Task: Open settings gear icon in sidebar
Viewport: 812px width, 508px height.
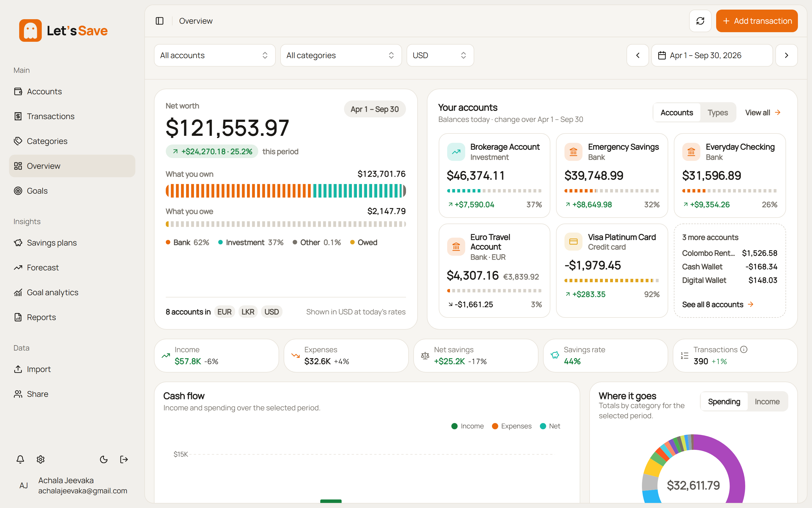Action: point(41,459)
